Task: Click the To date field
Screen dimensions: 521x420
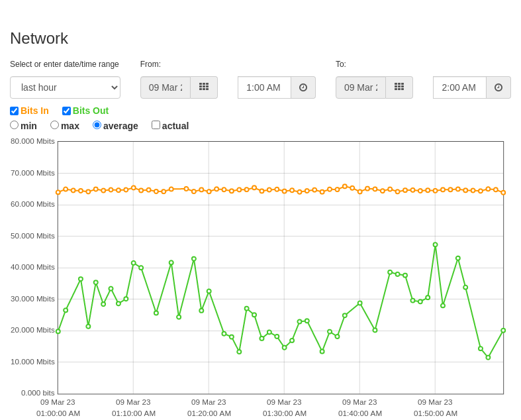Action: [x=361, y=87]
